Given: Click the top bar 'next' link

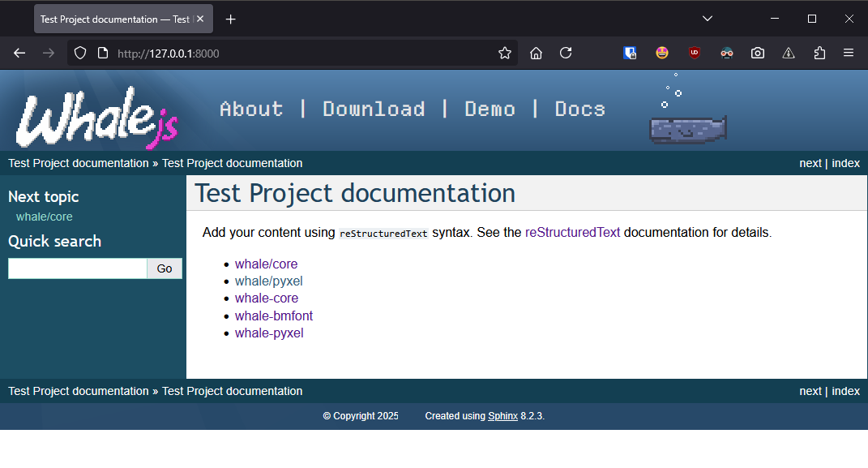Looking at the screenshot, I should click(810, 163).
